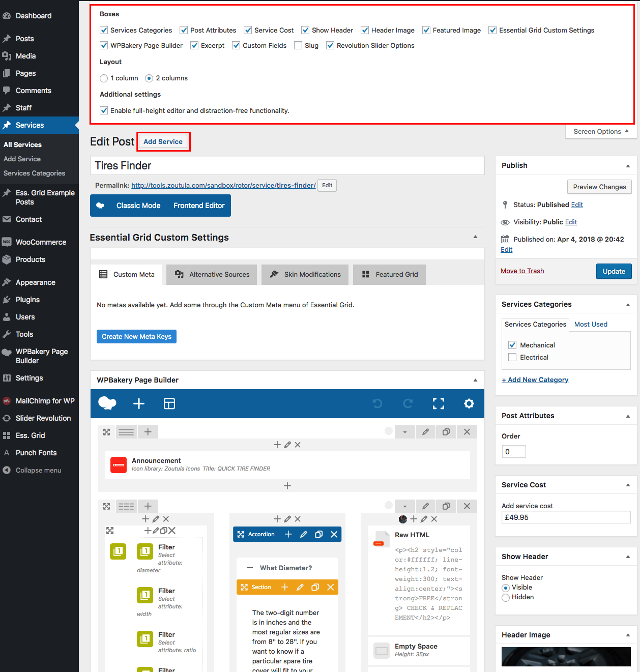Toggle Revolution Slider Options checkbox

pos(330,45)
